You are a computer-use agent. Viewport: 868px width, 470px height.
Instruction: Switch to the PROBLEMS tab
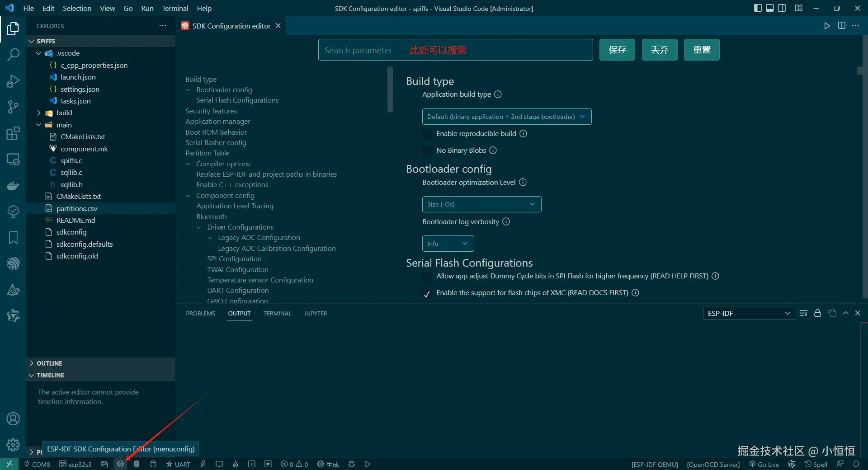(200, 313)
